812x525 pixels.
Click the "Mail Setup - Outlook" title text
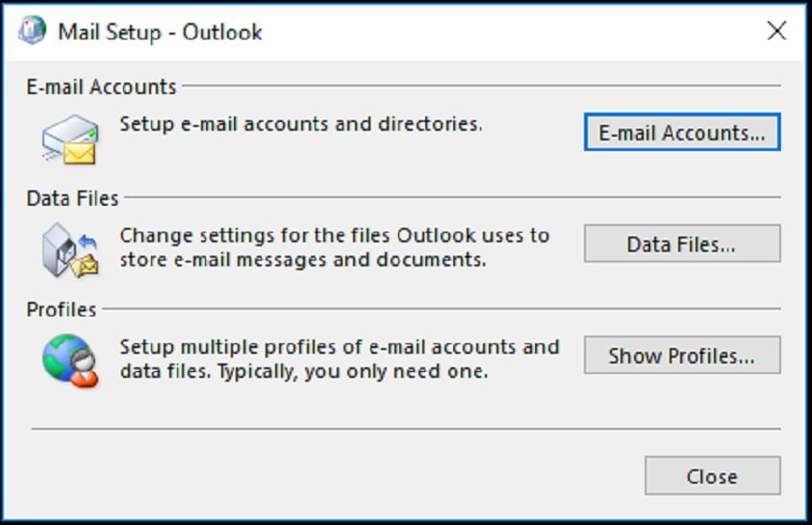click(x=160, y=32)
